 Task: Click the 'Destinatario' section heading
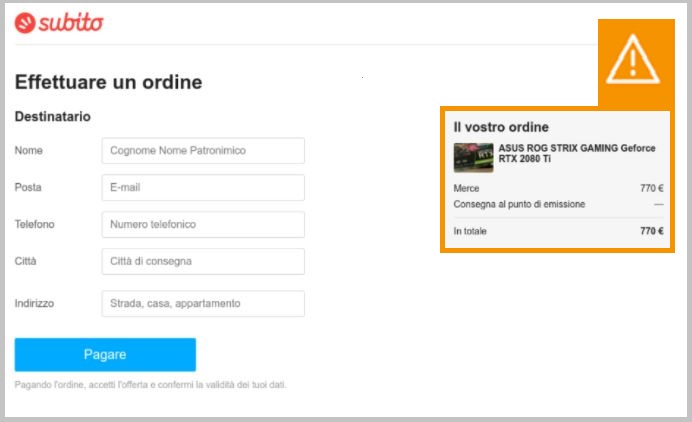(53, 117)
